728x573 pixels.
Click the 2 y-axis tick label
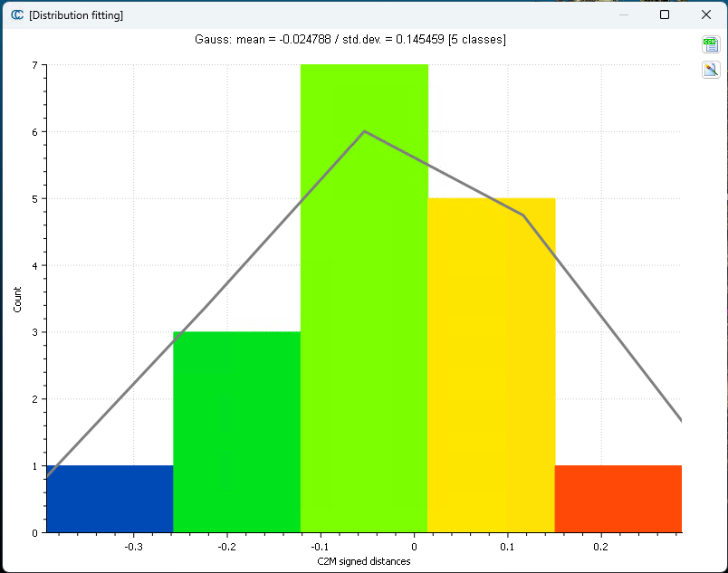coord(34,399)
